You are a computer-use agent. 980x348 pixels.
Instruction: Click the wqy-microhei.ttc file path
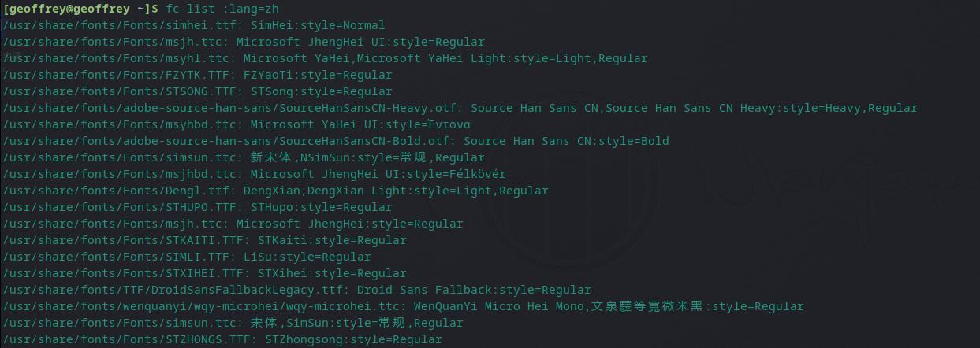(x=201, y=306)
